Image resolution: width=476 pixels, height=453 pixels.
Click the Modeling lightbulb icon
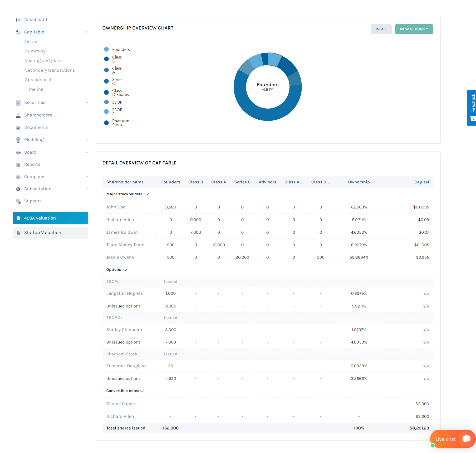pos(18,140)
